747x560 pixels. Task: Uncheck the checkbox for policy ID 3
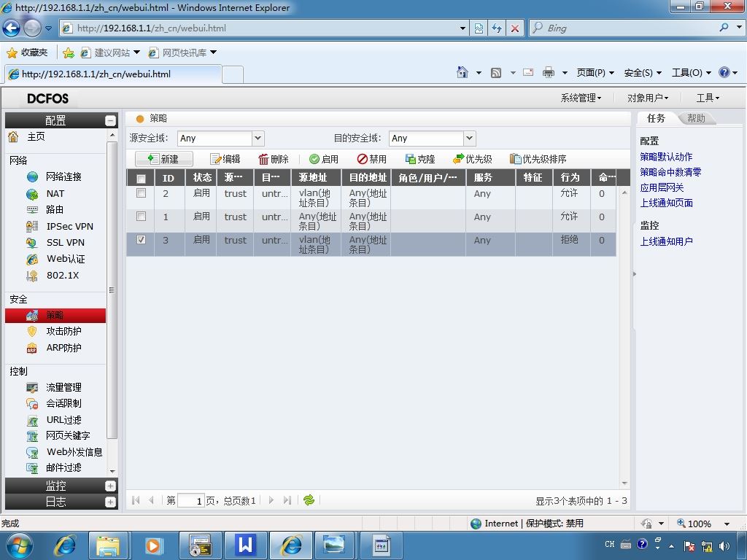(141, 239)
